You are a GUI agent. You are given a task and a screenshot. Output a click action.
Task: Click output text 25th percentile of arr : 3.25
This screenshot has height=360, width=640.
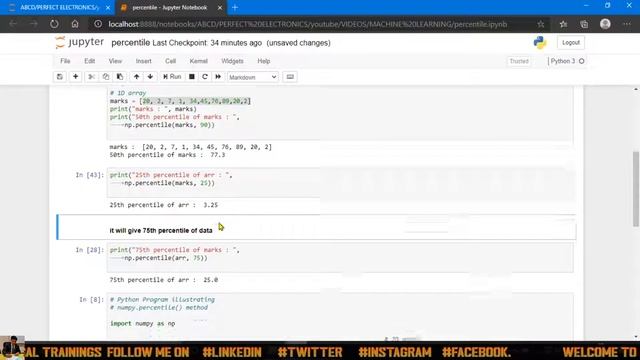(x=164, y=205)
